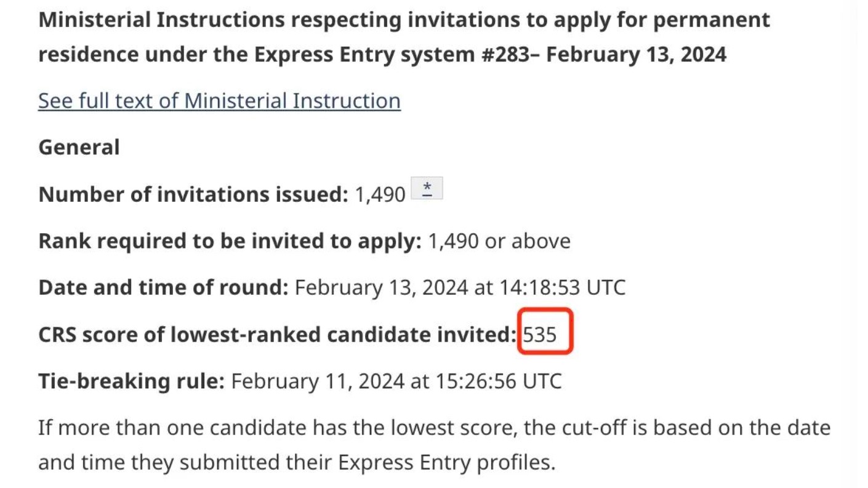
Task: Click the February 13, 2024 at 14:18:53 UTC timestamp
Action: pos(460,288)
